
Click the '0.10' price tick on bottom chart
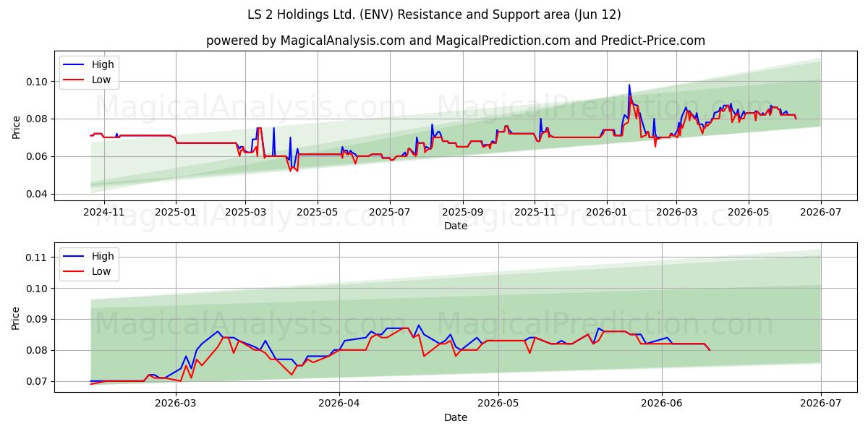point(38,289)
